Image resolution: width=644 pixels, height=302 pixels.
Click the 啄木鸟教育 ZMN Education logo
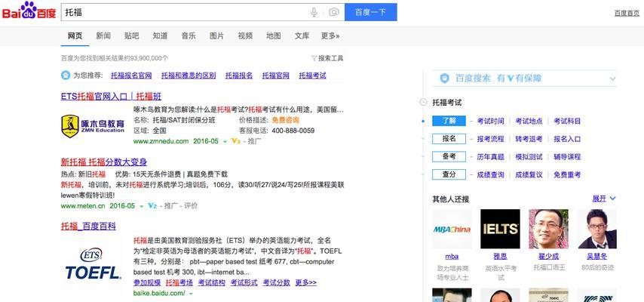(93, 126)
